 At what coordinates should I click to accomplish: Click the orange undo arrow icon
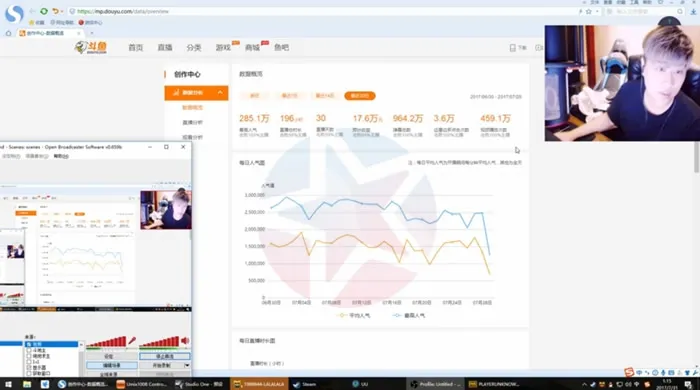click(x=55, y=11)
